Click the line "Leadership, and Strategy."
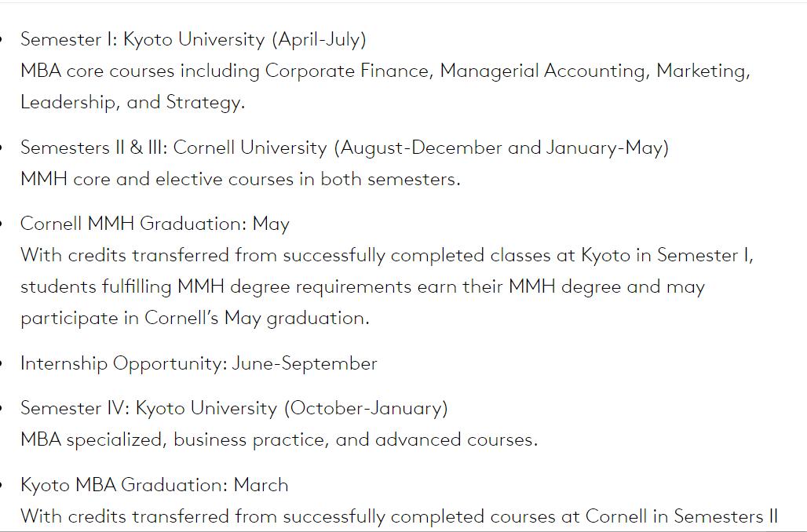 point(133,102)
